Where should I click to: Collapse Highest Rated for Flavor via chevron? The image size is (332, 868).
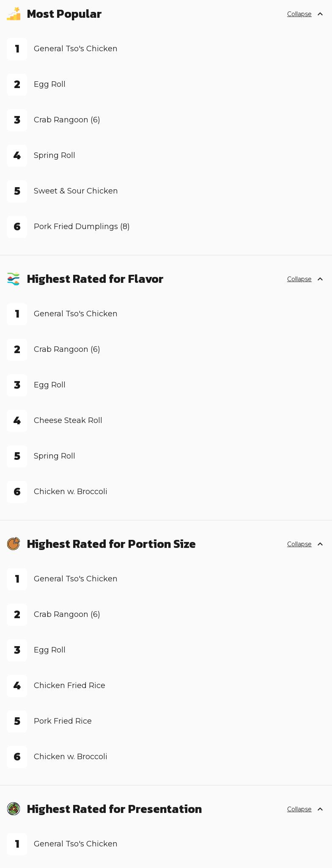pyautogui.click(x=320, y=279)
